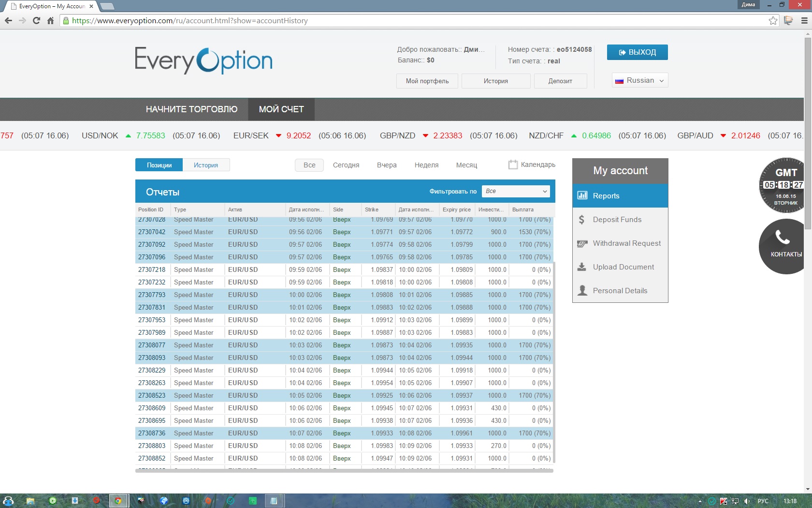This screenshot has height=508, width=812.
Task: Click the Депозит button
Action: (560, 81)
